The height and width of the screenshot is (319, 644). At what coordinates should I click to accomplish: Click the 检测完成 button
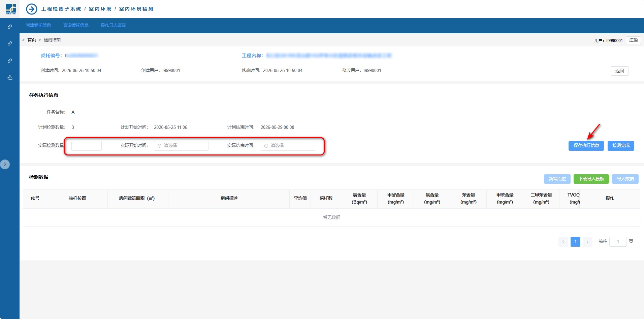621,146
